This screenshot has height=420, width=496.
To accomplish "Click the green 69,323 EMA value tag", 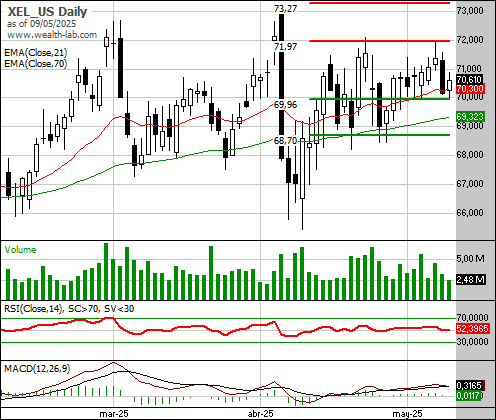I will pyautogui.click(x=470, y=117).
